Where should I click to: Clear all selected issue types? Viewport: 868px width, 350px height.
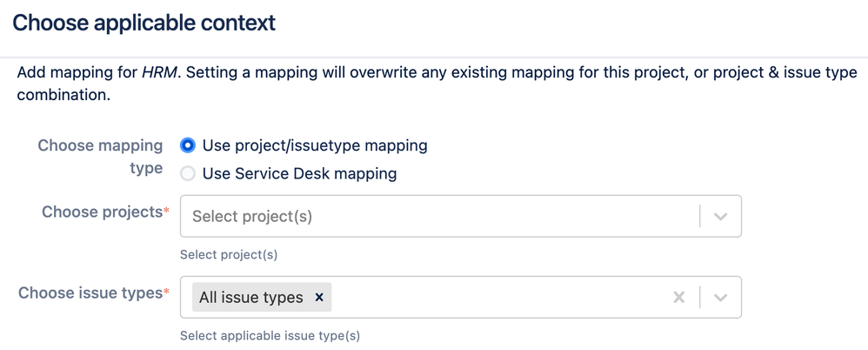coord(678,298)
